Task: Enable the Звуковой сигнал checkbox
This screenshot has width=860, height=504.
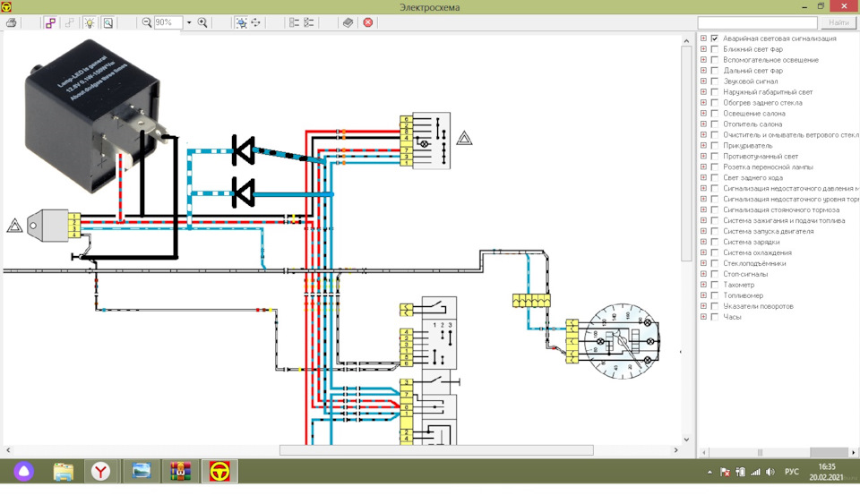Action: click(x=715, y=81)
